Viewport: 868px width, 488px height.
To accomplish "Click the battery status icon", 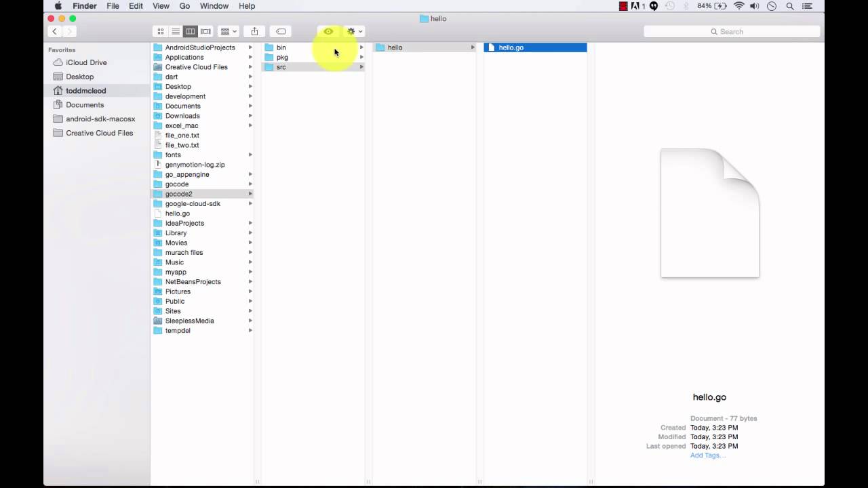I will pyautogui.click(x=721, y=6).
